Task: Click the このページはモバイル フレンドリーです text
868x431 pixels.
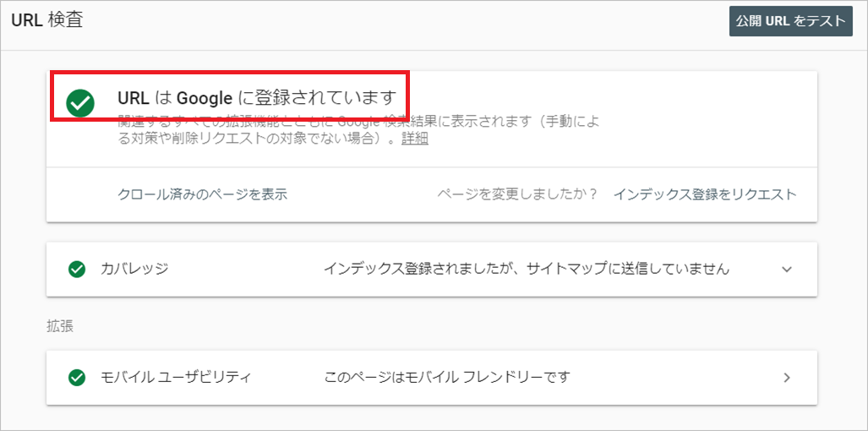Action: pyautogui.click(x=447, y=377)
